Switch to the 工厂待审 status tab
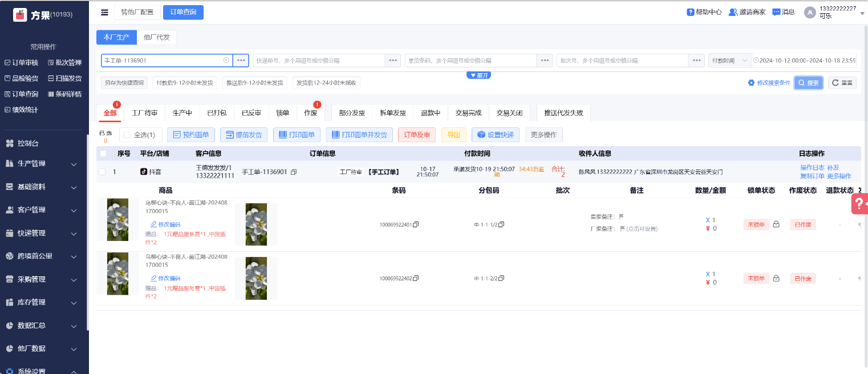The image size is (868, 374). tap(144, 113)
